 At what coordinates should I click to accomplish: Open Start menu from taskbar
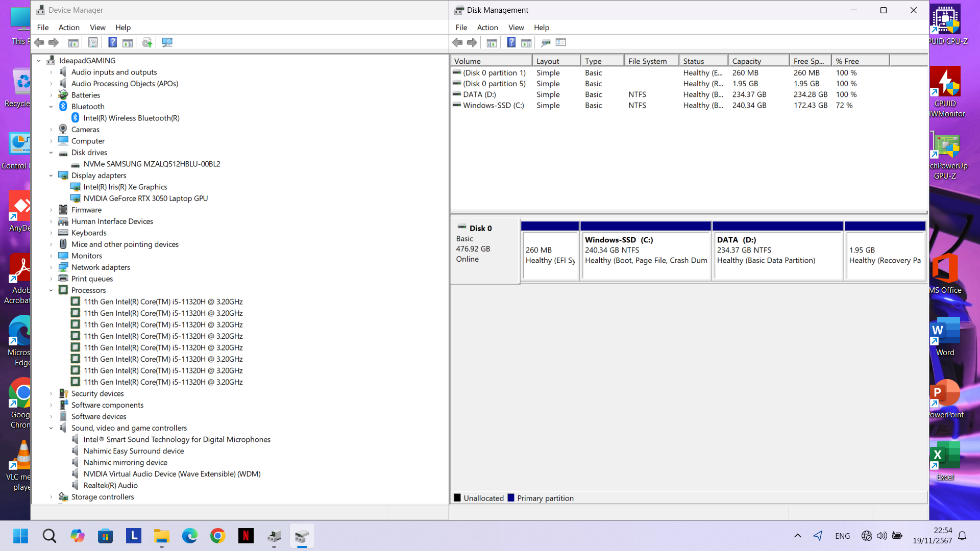tap(21, 536)
